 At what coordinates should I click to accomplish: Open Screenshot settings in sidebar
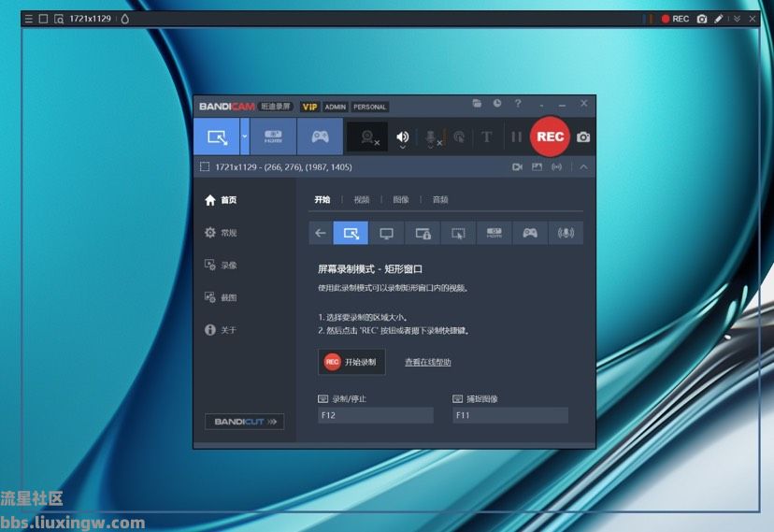pyautogui.click(x=221, y=297)
